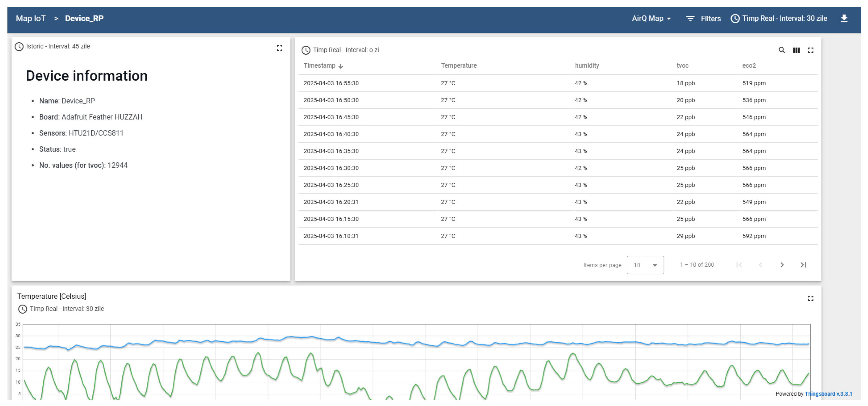The height and width of the screenshot is (406, 868).
Task: Click the download dashboard icon in header
Action: tap(844, 18)
